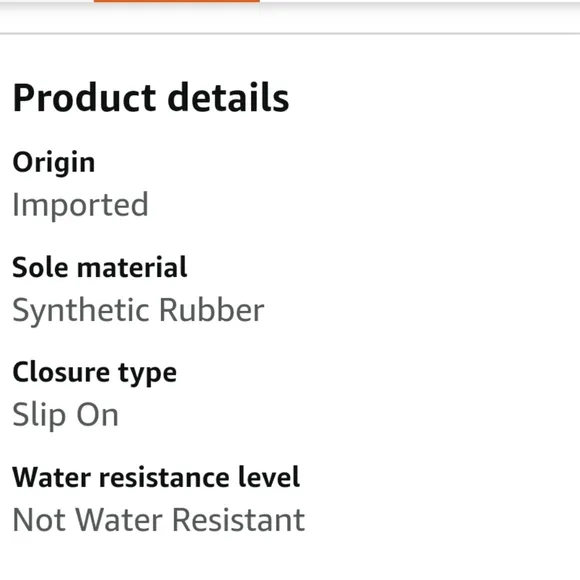
Task: Click the Sole material label
Action: tap(100, 267)
